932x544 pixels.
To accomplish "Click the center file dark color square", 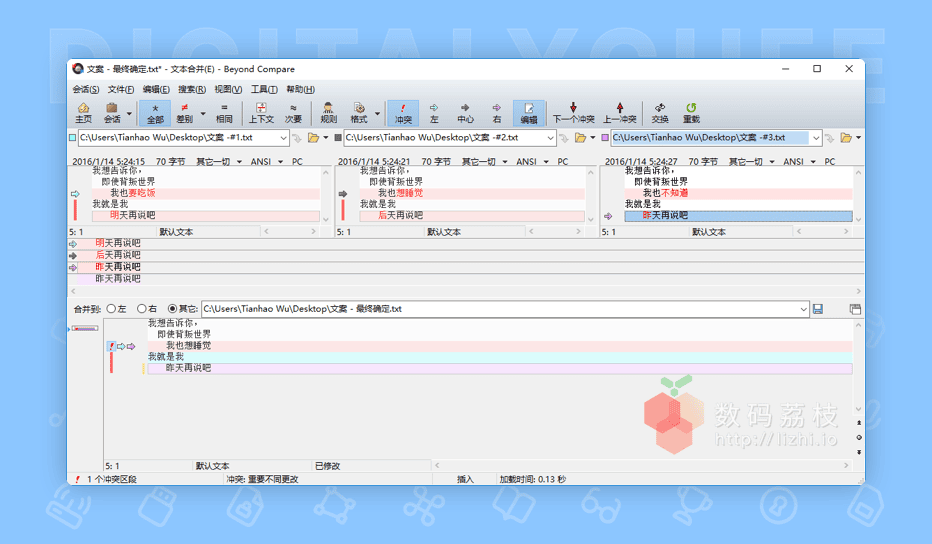I will click(x=338, y=138).
